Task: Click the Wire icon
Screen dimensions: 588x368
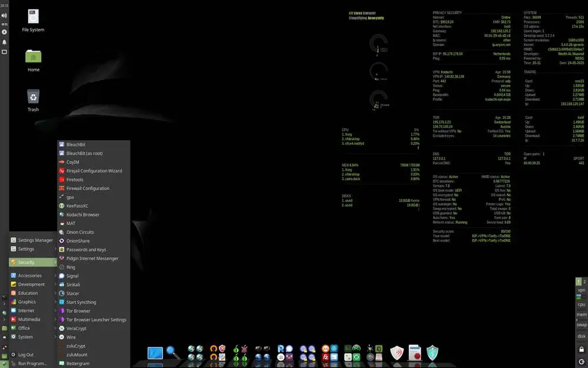Action: (x=62, y=337)
